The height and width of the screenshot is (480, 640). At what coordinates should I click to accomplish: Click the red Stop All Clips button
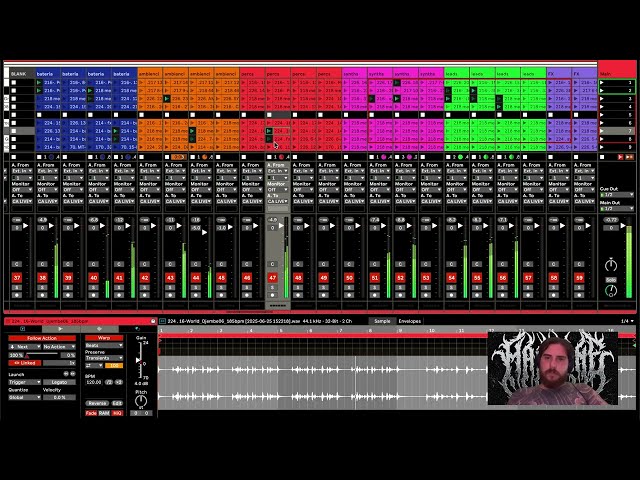pos(620,157)
